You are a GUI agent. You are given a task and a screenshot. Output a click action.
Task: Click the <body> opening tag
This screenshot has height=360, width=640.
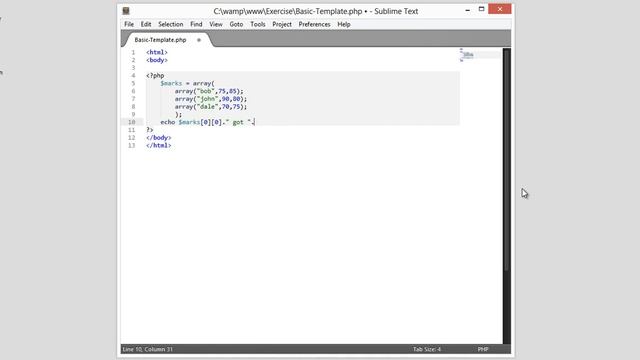pos(157,60)
